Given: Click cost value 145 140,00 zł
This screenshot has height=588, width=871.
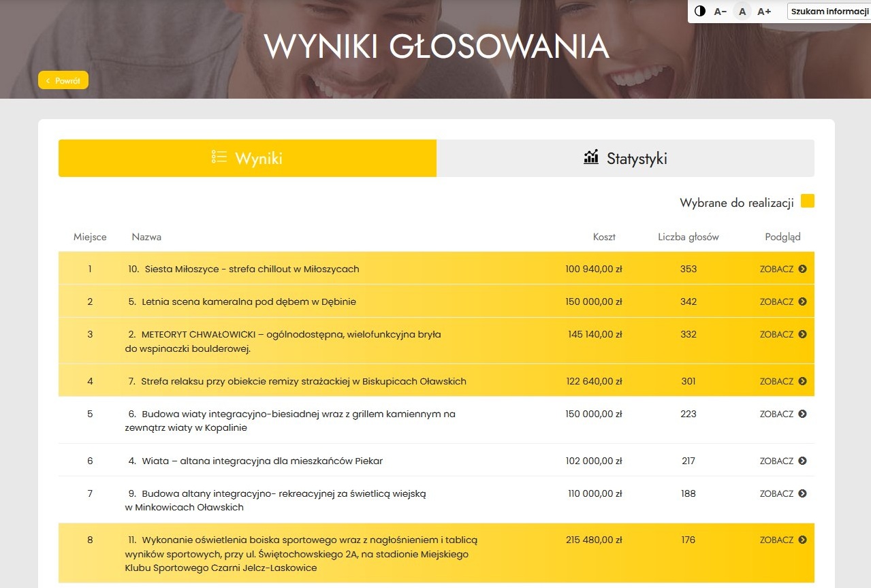Looking at the screenshot, I should [595, 334].
